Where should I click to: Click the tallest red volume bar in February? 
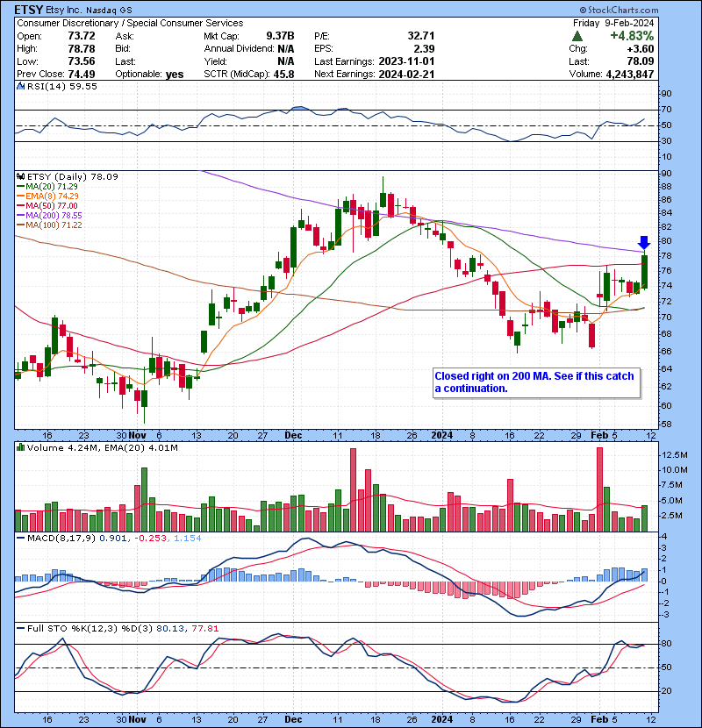pos(599,489)
